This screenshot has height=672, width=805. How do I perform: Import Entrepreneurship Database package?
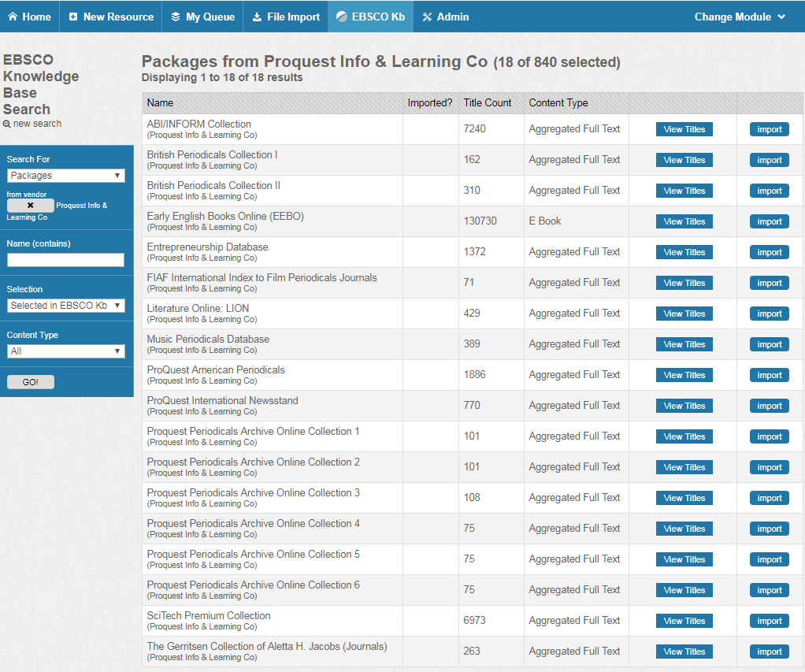[x=769, y=253]
